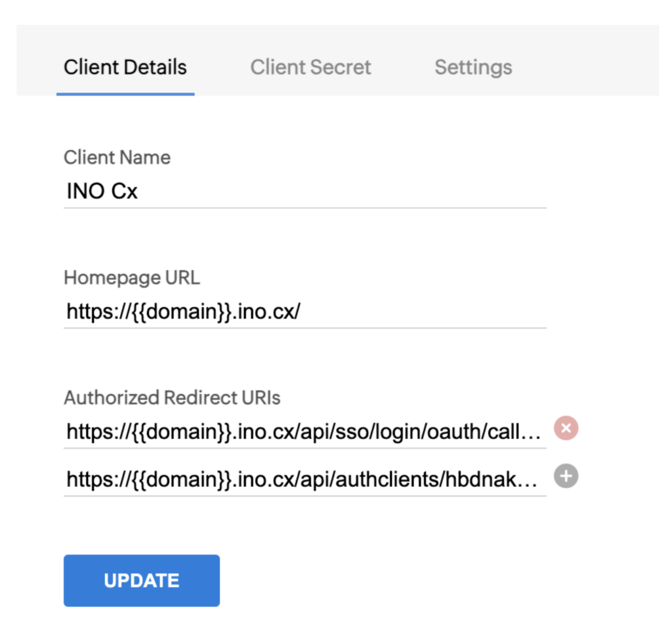Focus the Client Name field containing INO Cx
The width and height of the screenshot is (672, 638).
coord(304,192)
